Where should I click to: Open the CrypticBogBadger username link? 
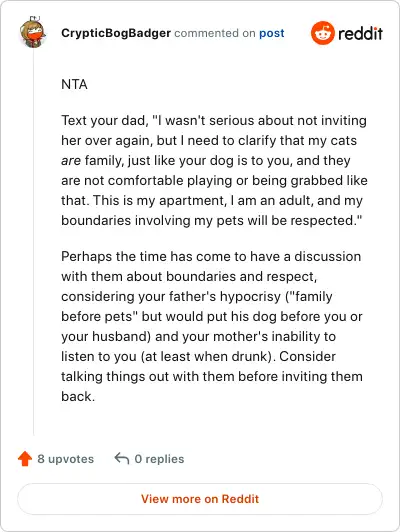pyautogui.click(x=116, y=33)
